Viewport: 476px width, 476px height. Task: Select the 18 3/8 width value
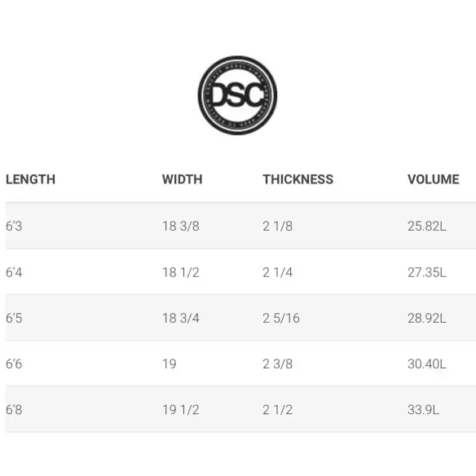181,226
